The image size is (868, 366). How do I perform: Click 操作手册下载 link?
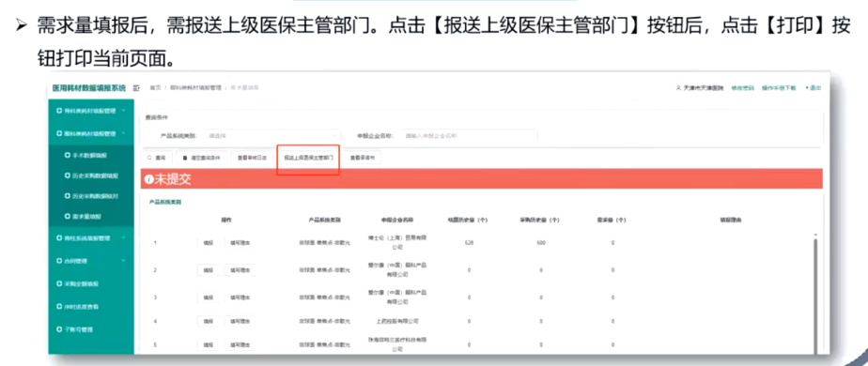click(779, 88)
